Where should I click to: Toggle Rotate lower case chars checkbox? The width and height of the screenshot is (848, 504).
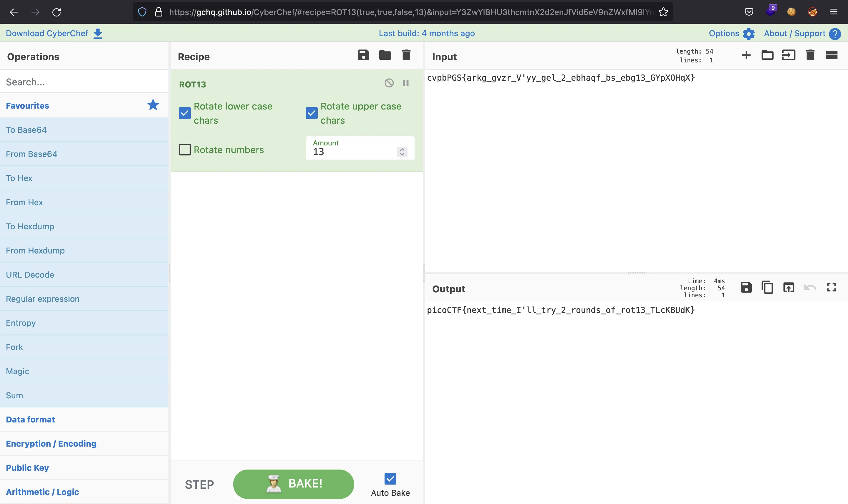(185, 113)
